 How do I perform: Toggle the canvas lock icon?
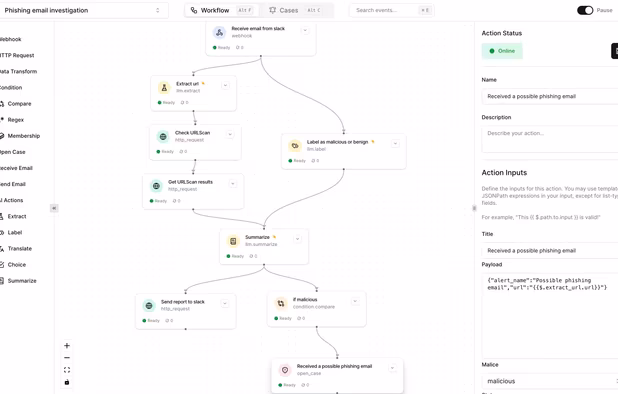pyautogui.click(x=67, y=382)
